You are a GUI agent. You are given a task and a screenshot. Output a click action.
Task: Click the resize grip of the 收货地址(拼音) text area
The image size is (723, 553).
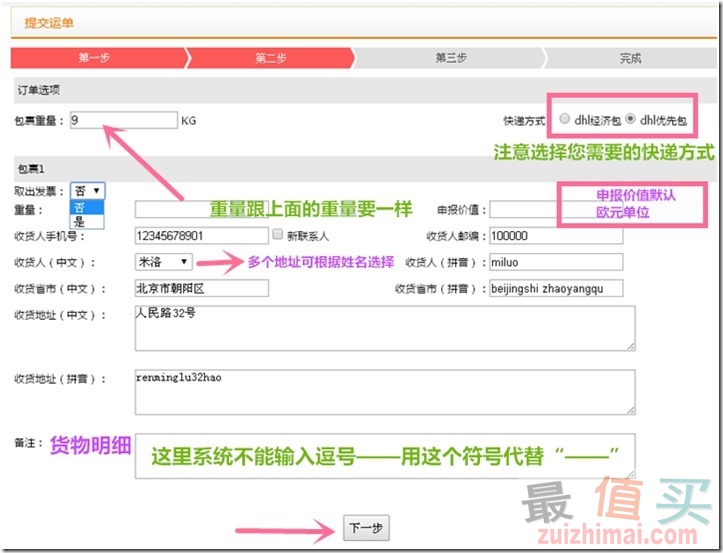click(x=631, y=410)
